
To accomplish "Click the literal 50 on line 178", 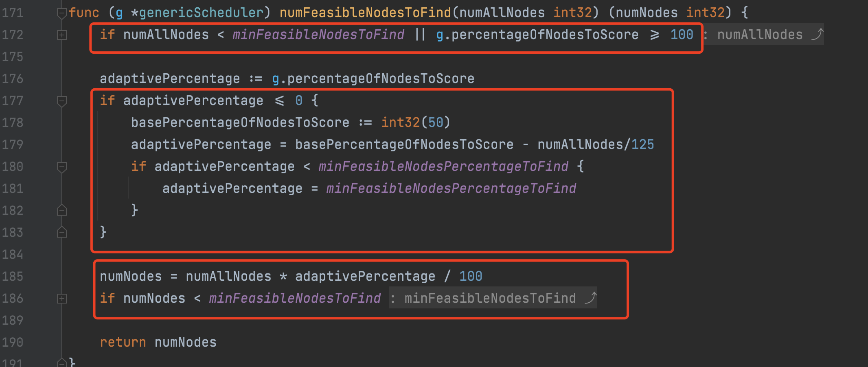I will point(435,122).
